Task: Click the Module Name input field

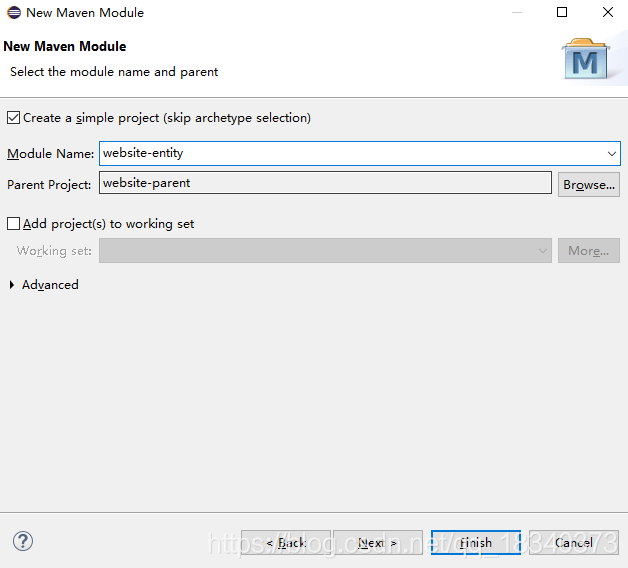Action: 360,153
